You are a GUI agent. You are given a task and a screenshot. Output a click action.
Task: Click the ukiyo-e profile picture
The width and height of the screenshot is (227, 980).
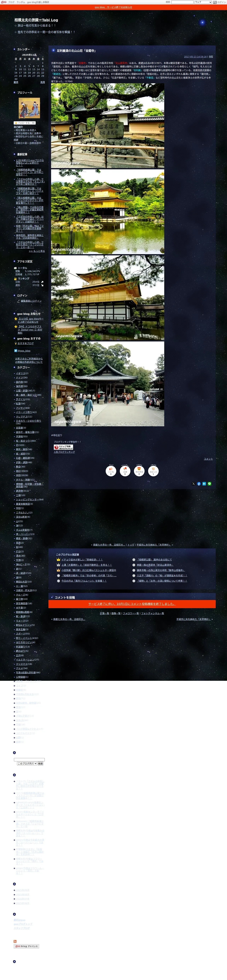(x=29, y=108)
